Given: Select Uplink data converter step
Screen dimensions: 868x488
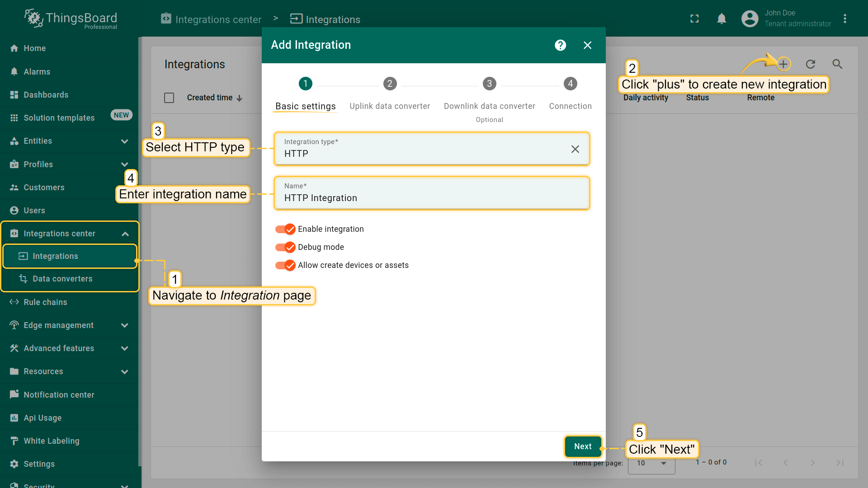Looking at the screenshot, I should [x=390, y=94].
